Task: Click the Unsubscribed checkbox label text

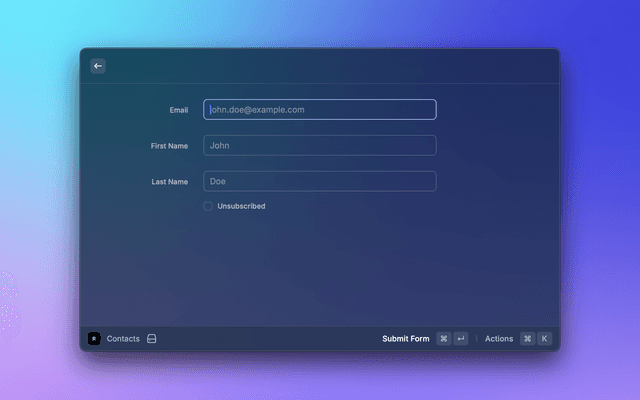Action: pos(241,206)
